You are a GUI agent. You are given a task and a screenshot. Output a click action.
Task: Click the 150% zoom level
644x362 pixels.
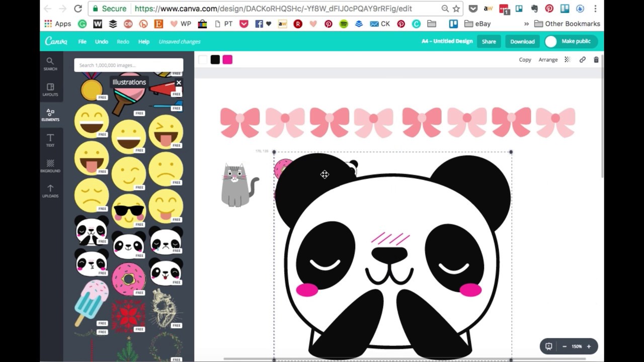pyautogui.click(x=577, y=346)
